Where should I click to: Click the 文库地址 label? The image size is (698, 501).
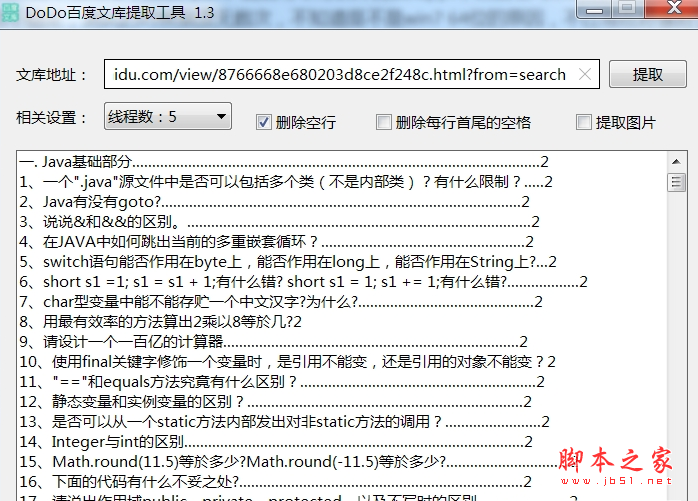tap(51, 75)
